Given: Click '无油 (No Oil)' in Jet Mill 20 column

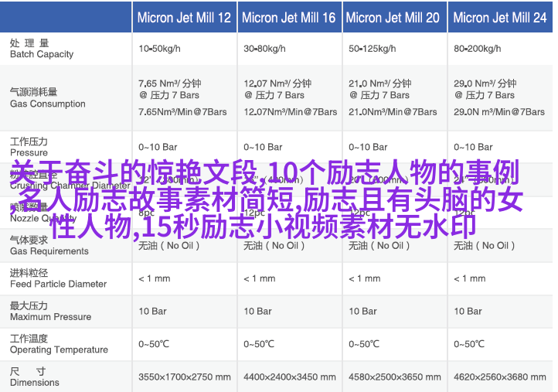Looking at the screenshot, I should (x=379, y=245).
